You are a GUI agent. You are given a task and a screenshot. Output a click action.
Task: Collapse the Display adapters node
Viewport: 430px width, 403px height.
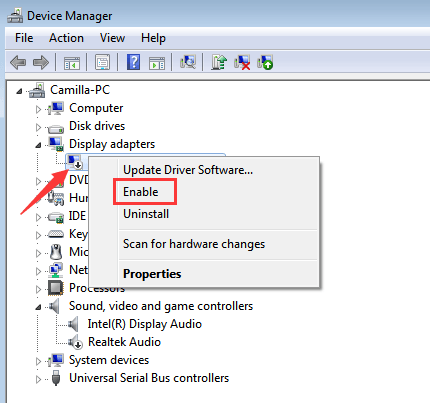coord(38,145)
